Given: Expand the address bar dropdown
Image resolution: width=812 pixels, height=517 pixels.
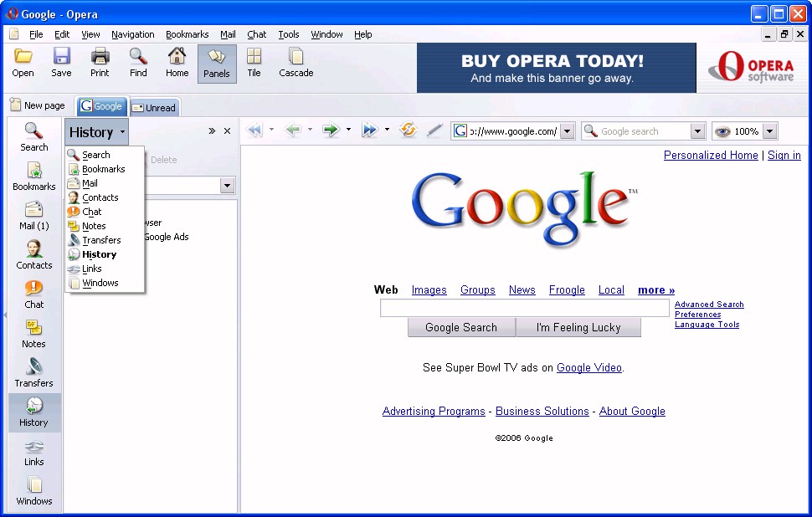Looking at the screenshot, I should click(x=567, y=131).
